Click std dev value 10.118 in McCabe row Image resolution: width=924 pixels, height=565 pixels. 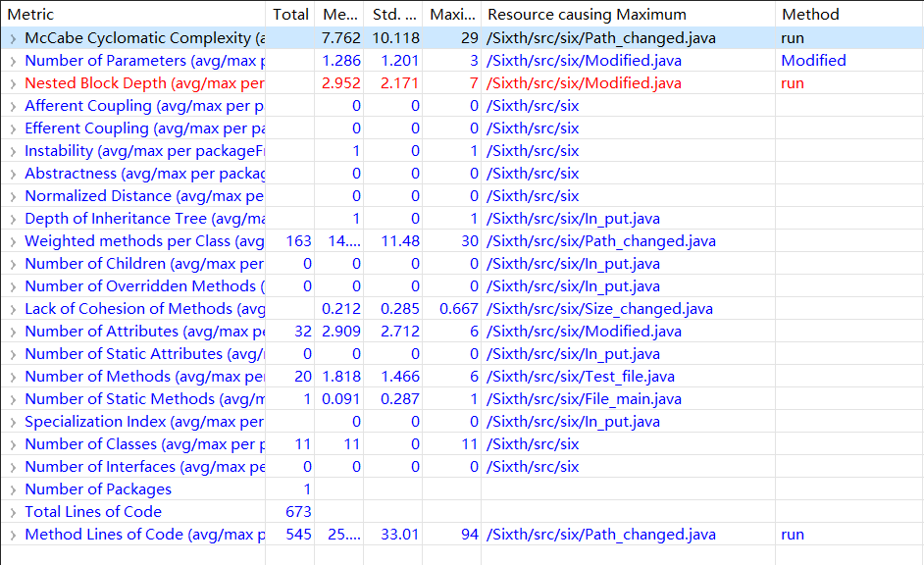[396, 38]
